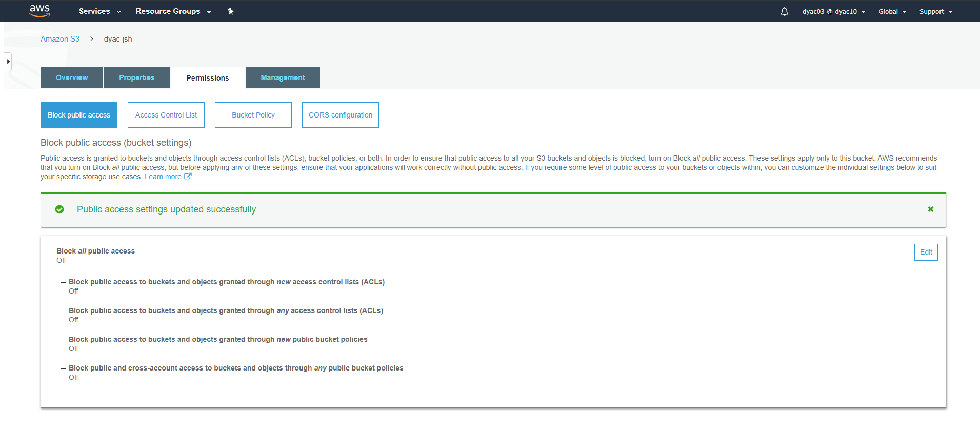
Task: Select the Permissions tab
Action: coord(208,78)
